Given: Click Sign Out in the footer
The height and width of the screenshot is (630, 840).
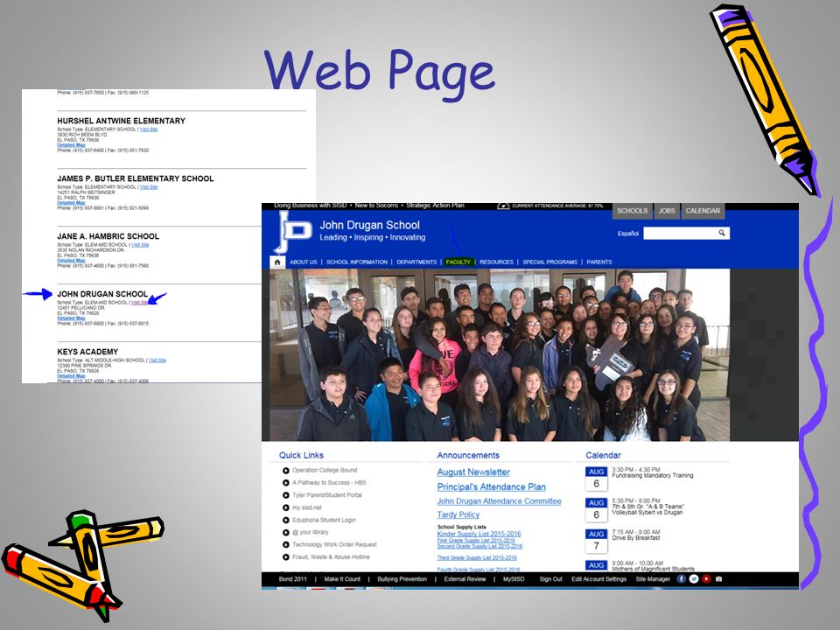Looking at the screenshot, I should (x=550, y=579).
